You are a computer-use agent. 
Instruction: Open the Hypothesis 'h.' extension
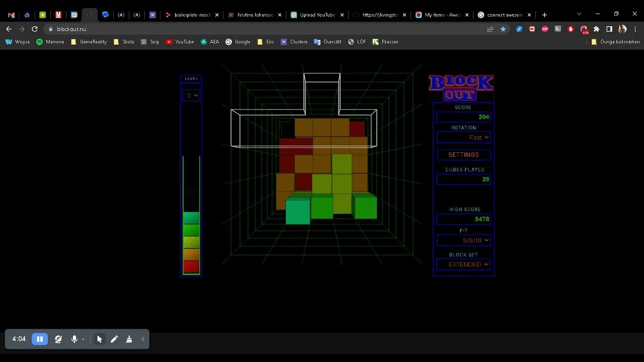pyautogui.click(x=557, y=29)
